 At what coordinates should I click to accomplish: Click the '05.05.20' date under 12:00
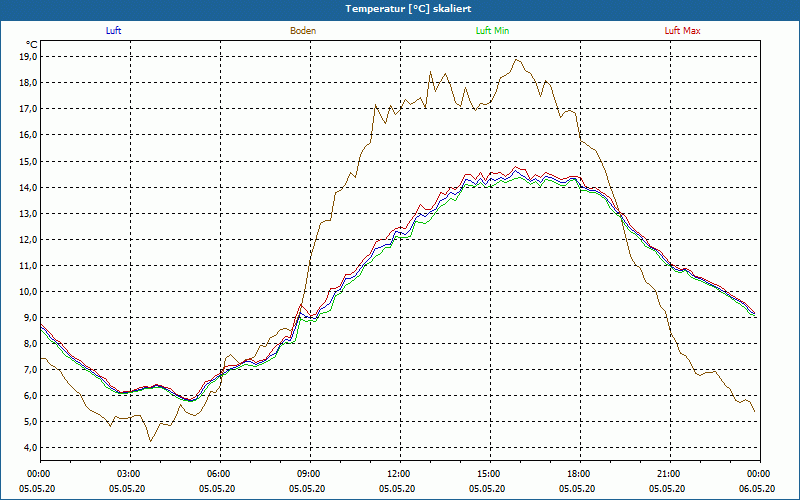pos(397,488)
